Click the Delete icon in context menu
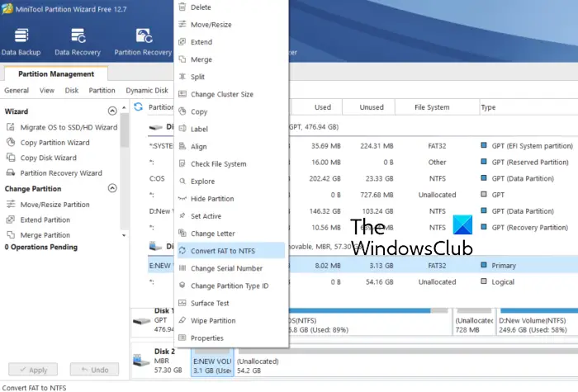 (182, 7)
